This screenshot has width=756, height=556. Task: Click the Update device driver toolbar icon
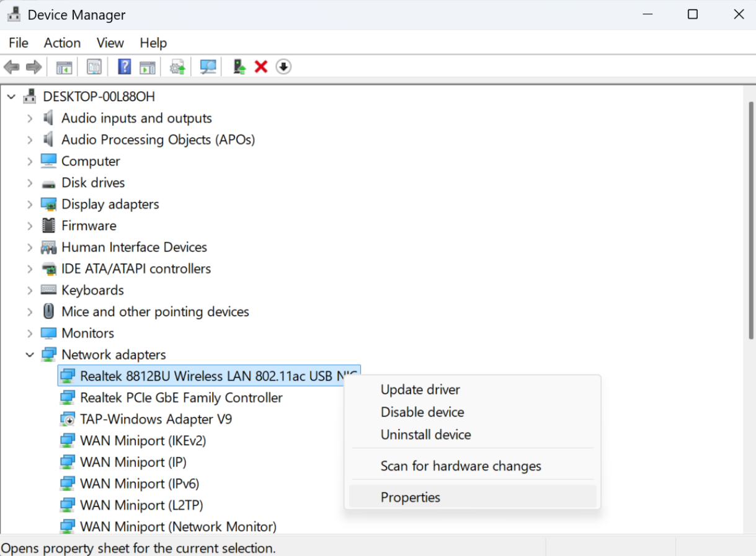pos(239,66)
